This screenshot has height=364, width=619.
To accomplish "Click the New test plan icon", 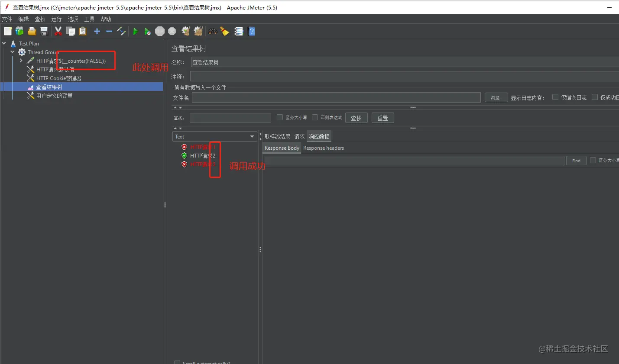I will pyautogui.click(x=8, y=31).
